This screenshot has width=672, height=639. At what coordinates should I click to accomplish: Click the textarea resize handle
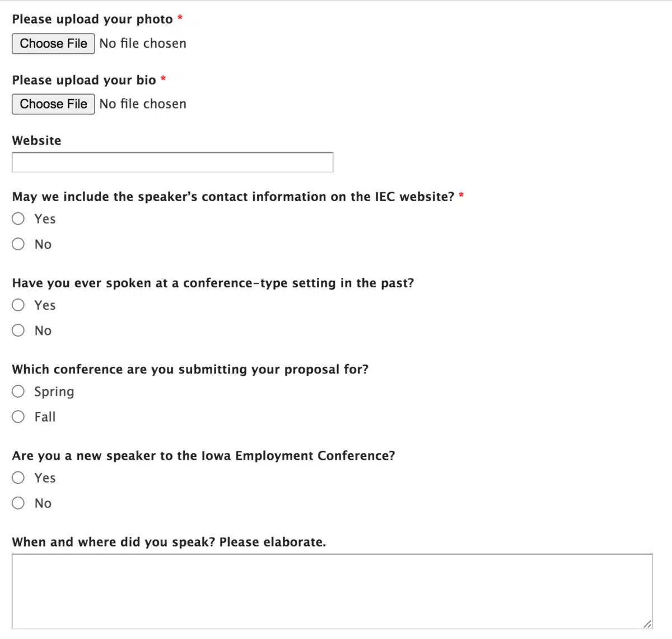pos(647,624)
